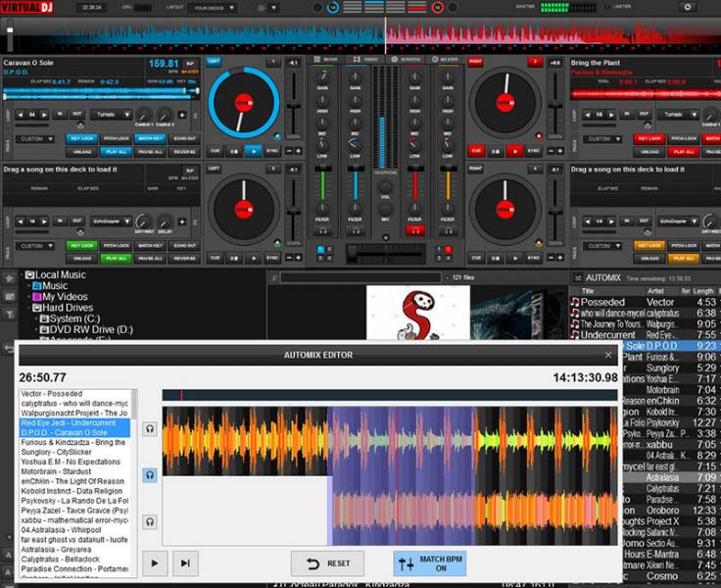Click the pause-stutter button on Caravan O Sole deck
Image resolution: width=721 pixels, height=588 pixels.
tap(234, 151)
